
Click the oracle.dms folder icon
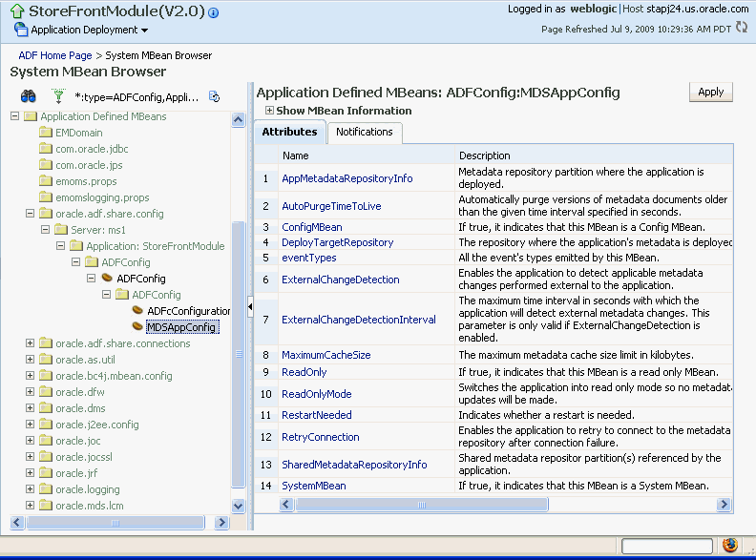coord(46,407)
